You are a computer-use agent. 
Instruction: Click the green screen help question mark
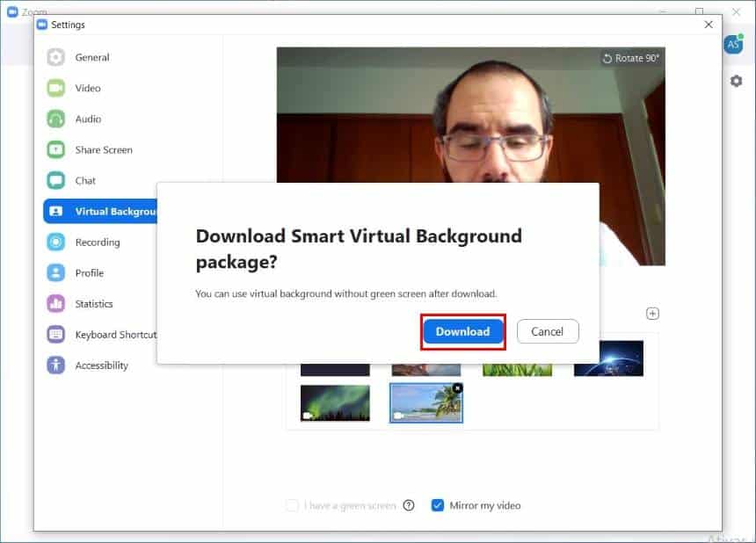pos(409,505)
